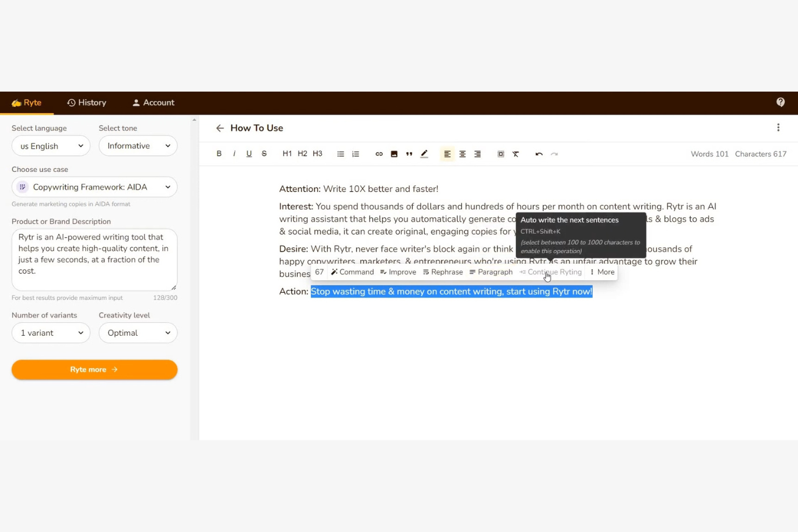
Task: Switch to the History tab
Action: pyautogui.click(x=87, y=102)
